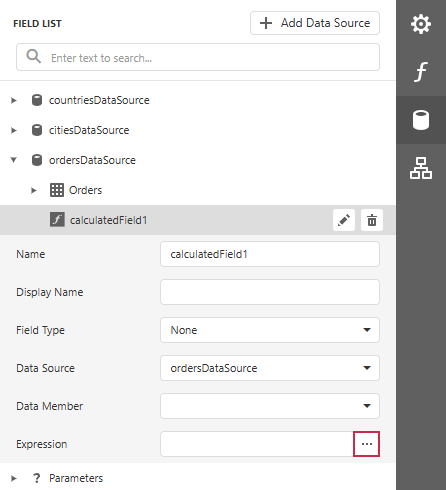Viewport: 446px width, 490px height.
Task: Click the citiesDataSource database icon
Action: (37, 130)
